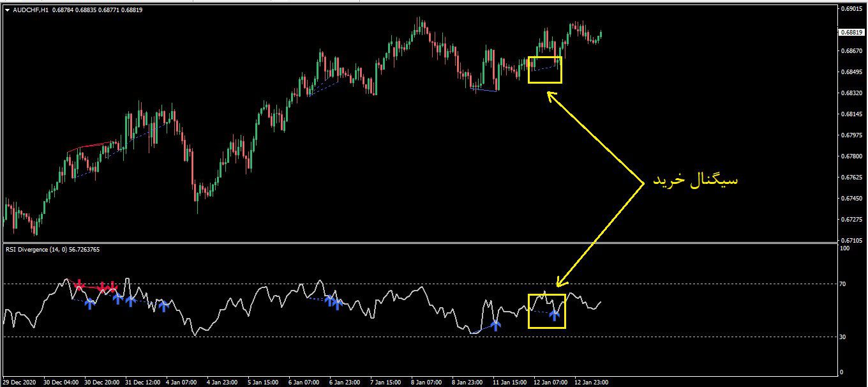Collapse the quote panel using the triangle beside AUDCHF
The image size is (868, 387).
6,10
